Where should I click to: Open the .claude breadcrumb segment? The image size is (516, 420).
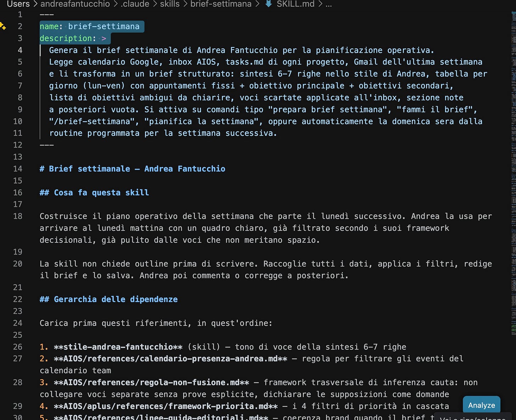point(135,4)
